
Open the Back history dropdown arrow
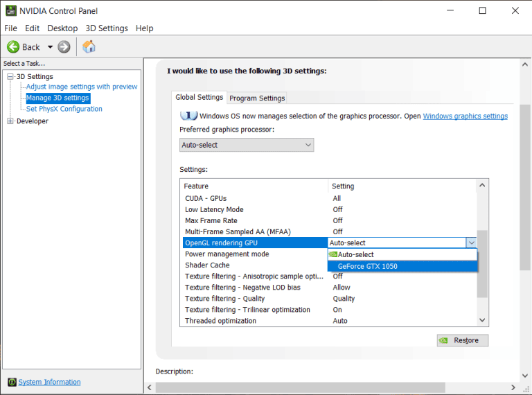[50, 47]
